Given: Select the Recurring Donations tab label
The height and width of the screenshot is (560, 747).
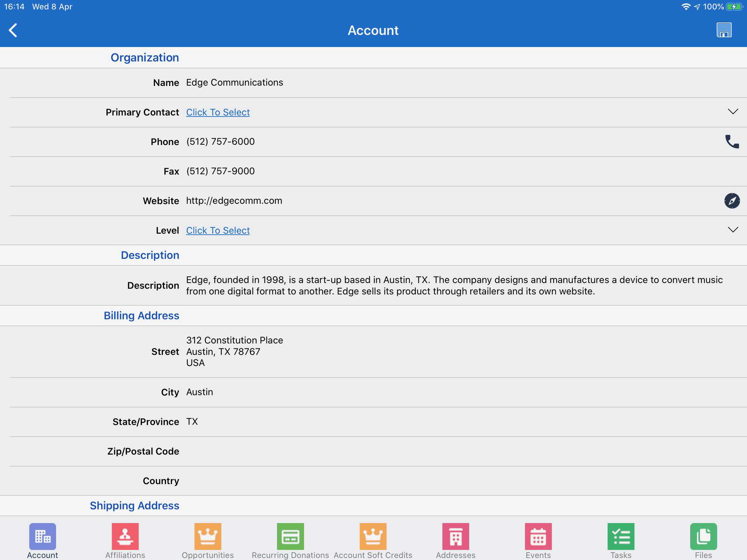Looking at the screenshot, I should 291,555.
